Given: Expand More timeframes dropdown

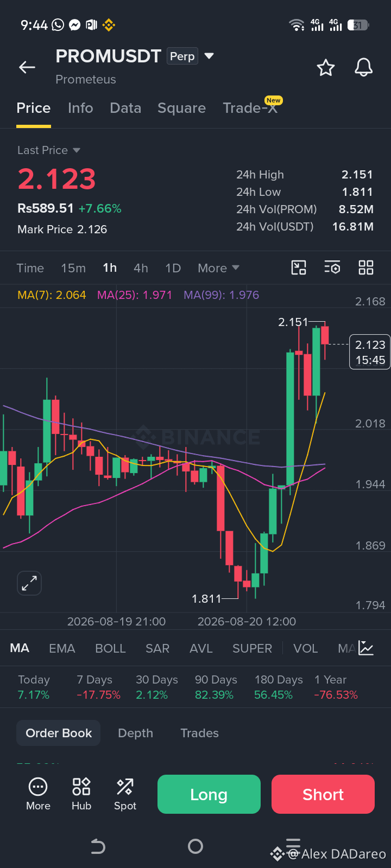Looking at the screenshot, I should point(218,268).
